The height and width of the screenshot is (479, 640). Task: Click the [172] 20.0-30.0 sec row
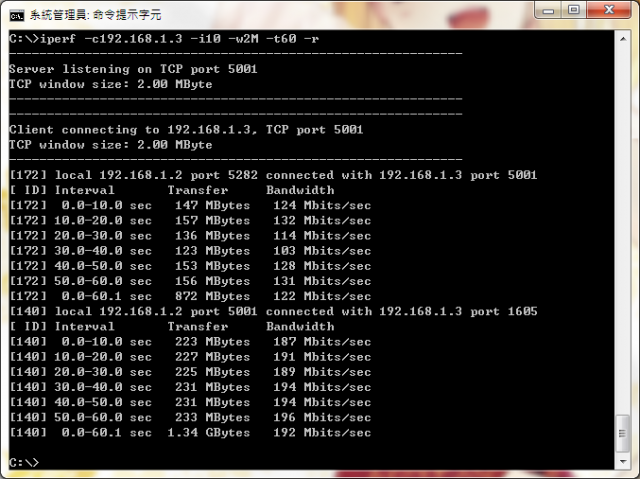190,235
